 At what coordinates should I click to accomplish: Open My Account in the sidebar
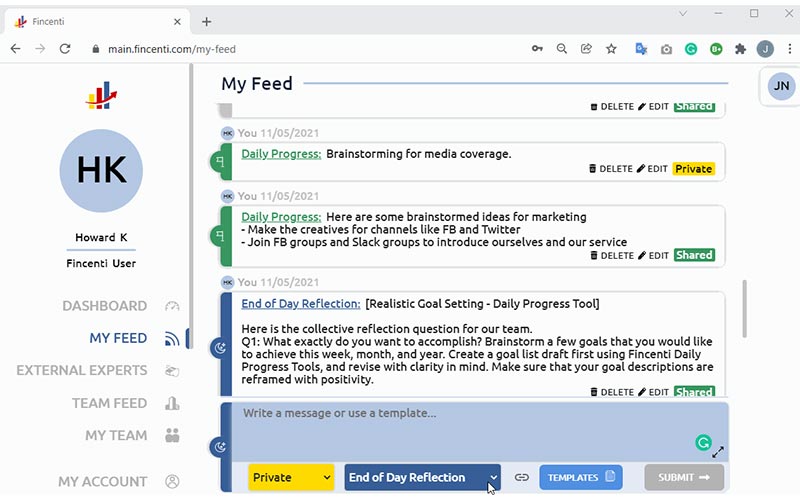pos(103,482)
